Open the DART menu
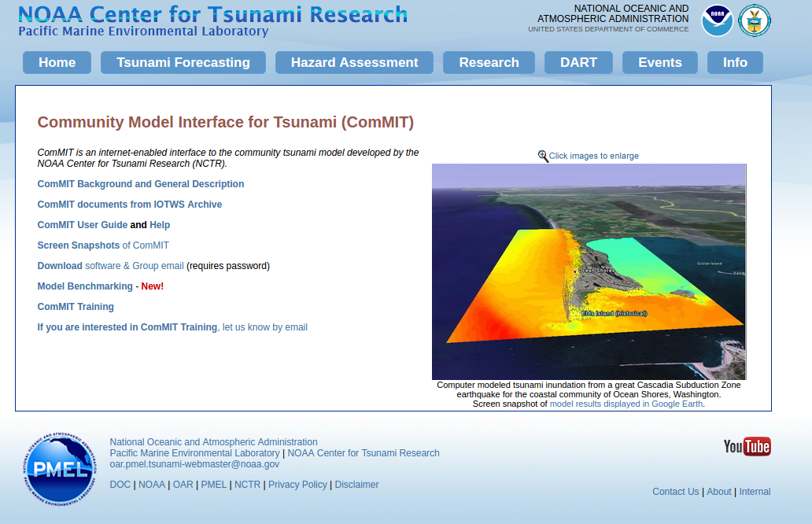This screenshot has height=524, width=812. click(x=578, y=63)
